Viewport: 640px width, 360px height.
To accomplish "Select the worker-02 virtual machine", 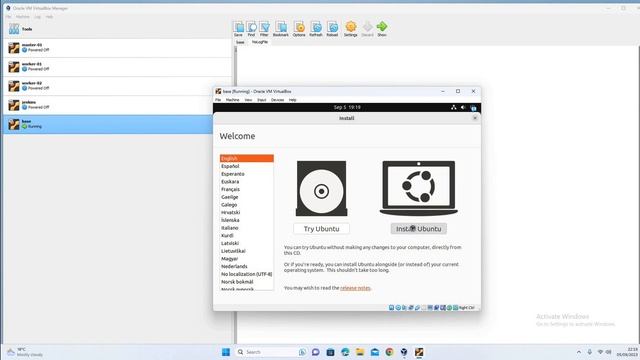I will [x=117, y=86].
